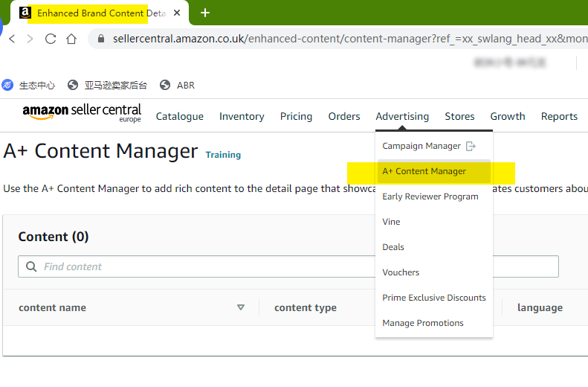The width and height of the screenshot is (588, 387).
Task: Close the Enhanced Brand Content tab
Action: pyautogui.click(x=177, y=13)
